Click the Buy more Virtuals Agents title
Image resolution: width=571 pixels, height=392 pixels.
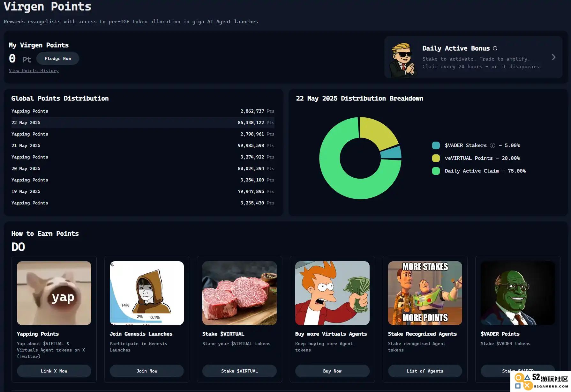tap(331, 334)
